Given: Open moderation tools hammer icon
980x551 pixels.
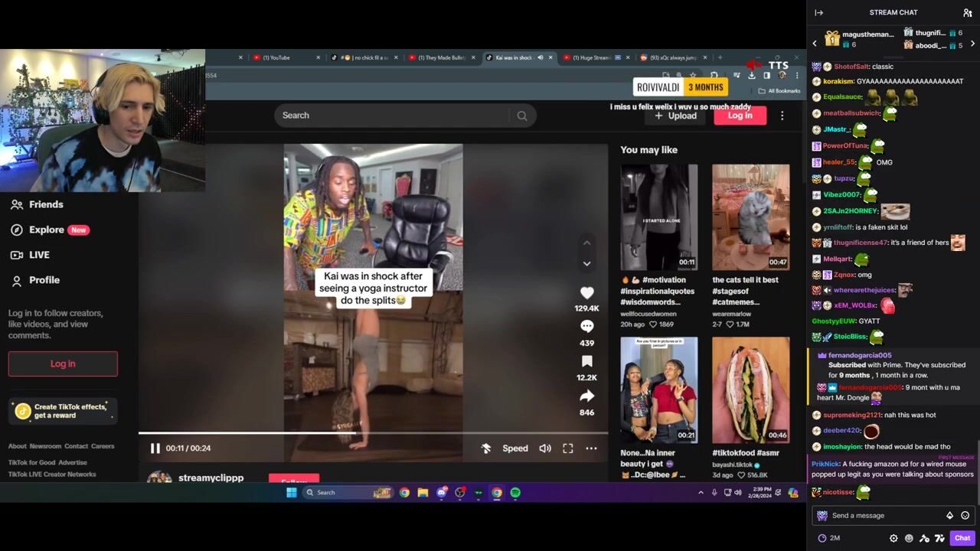Looking at the screenshot, I should pos(924,538).
